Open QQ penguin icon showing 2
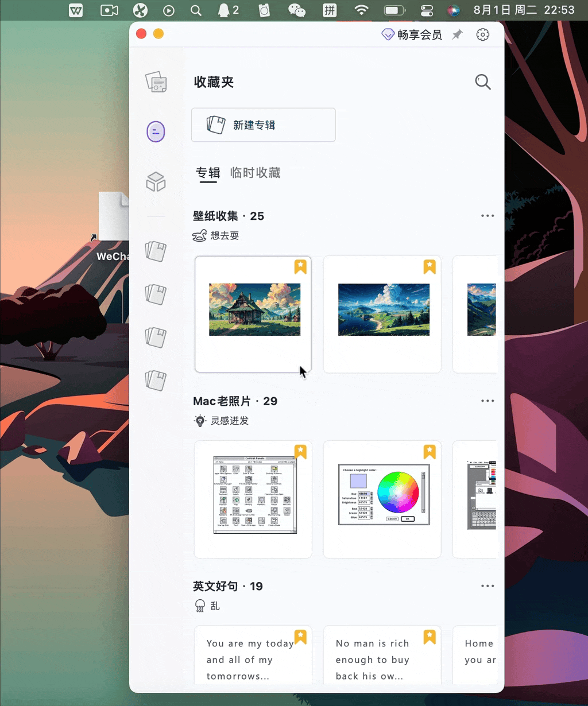This screenshot has height=706, width=588. 227,10
